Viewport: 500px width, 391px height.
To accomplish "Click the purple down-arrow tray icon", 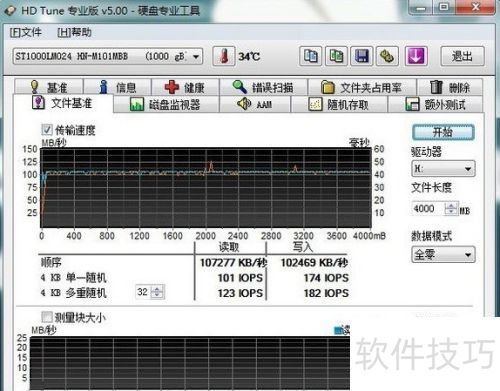I will [x=416, y=56].
